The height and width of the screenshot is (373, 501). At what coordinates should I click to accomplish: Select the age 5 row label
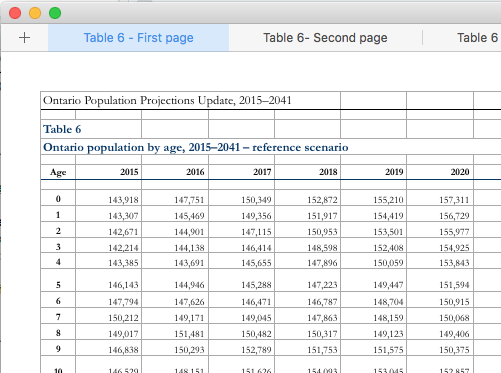pyautogui.click(x=58, y=281)
